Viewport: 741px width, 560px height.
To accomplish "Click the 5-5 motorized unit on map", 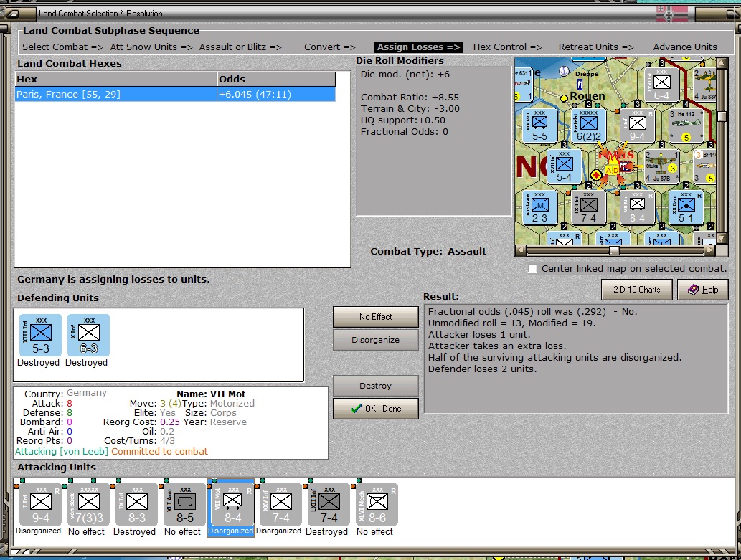I will click(x=539, y=125).
